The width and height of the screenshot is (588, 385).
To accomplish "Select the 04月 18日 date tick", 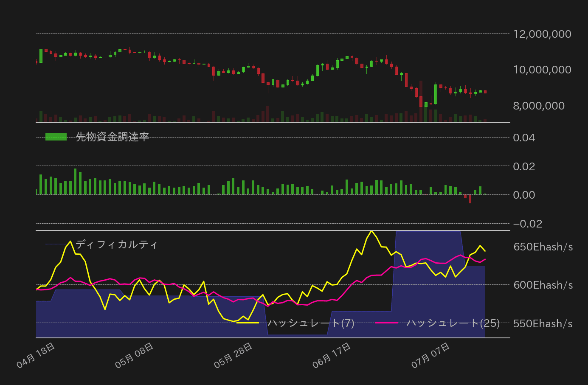I will coord(36,356).
